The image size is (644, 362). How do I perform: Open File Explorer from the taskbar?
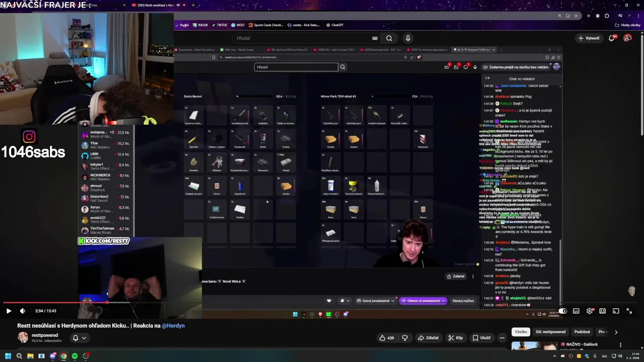[30, 356]
